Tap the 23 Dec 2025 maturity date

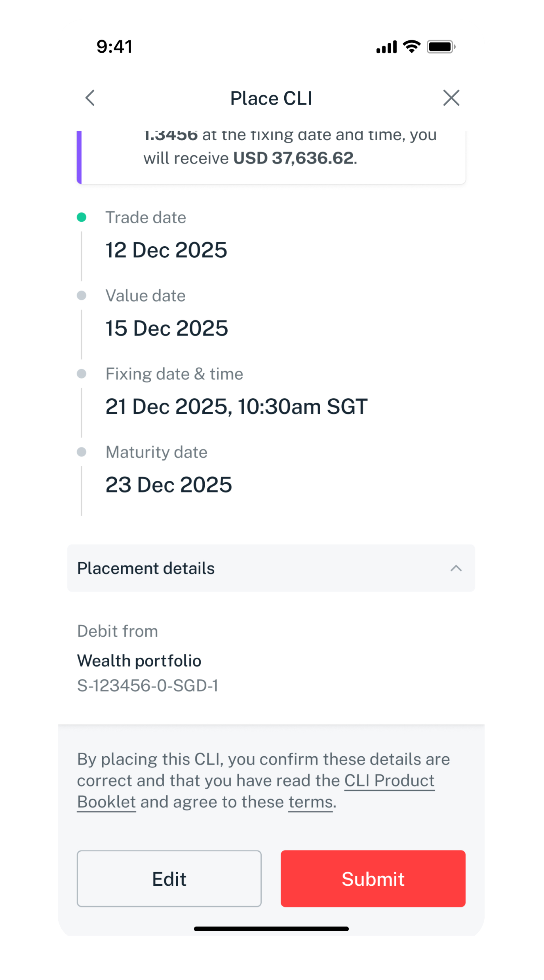pyautogui.click(x=169, y=485)
